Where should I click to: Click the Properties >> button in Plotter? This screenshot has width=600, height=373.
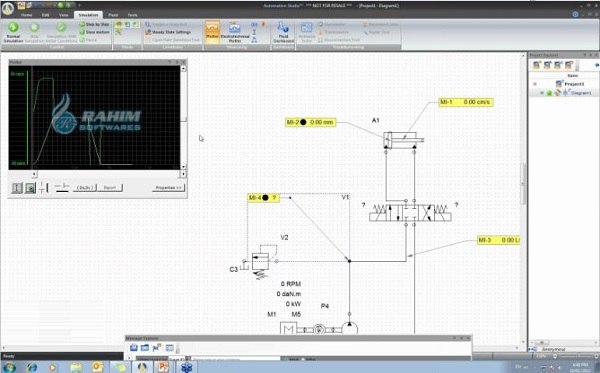tap(169, 187)
